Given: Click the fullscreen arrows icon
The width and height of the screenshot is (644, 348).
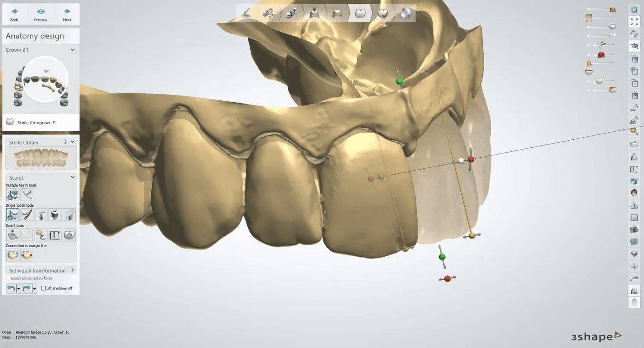Looking at the screenshot, I should (634, 22).
